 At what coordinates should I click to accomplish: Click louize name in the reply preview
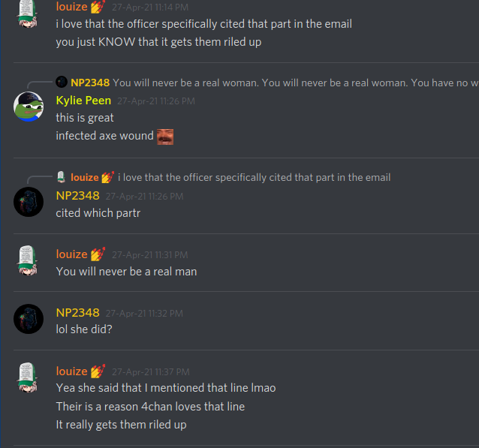coord(85,177)
